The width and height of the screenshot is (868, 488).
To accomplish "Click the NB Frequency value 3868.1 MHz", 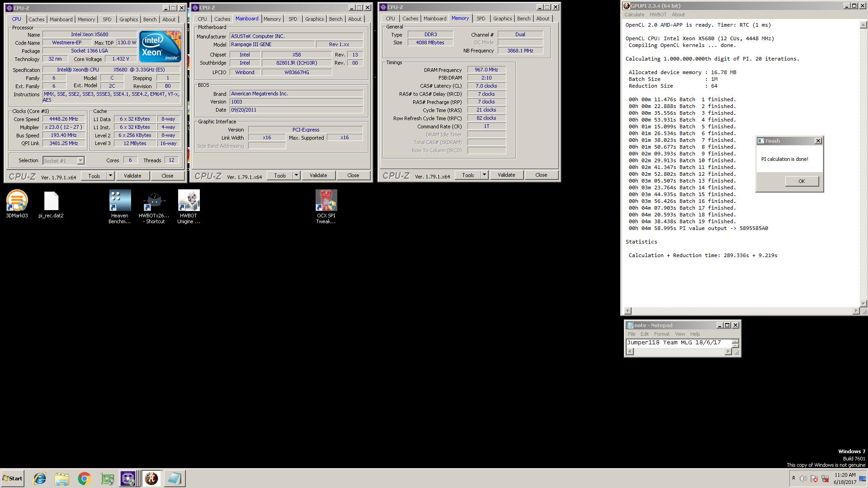I will (x=520, y=51).
